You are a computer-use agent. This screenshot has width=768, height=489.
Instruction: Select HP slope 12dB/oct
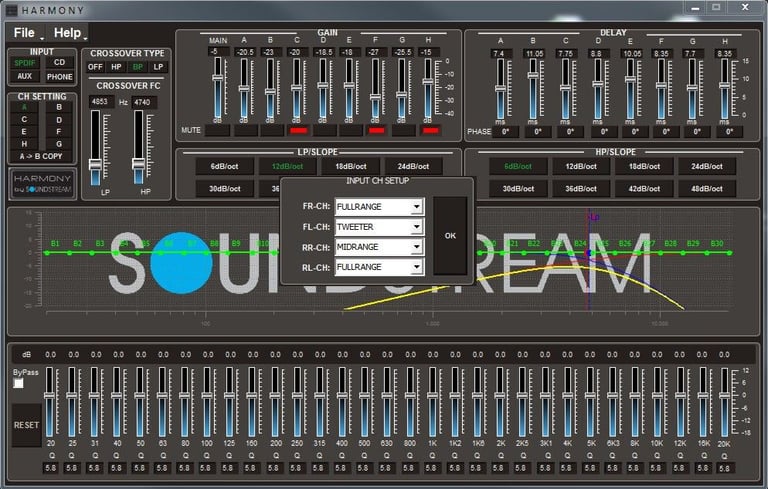581,167
